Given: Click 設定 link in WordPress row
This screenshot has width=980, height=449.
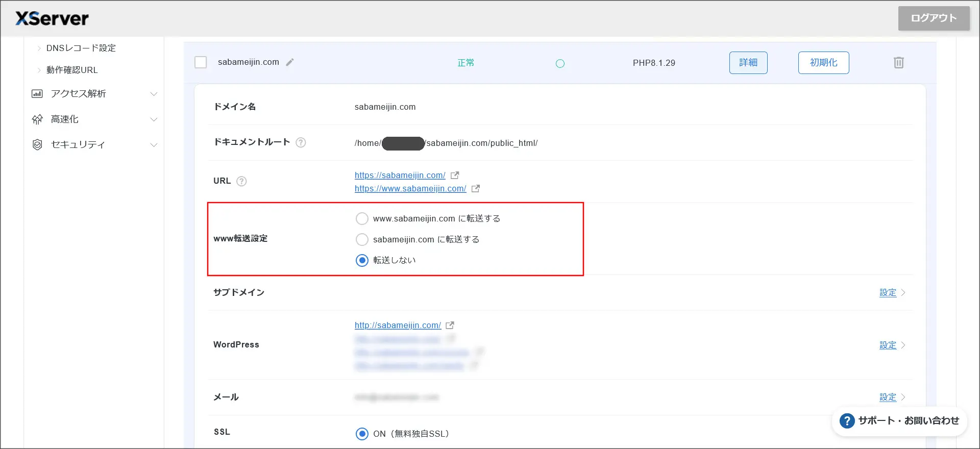Looking at the screenshot, I should [x=888, y=345].
